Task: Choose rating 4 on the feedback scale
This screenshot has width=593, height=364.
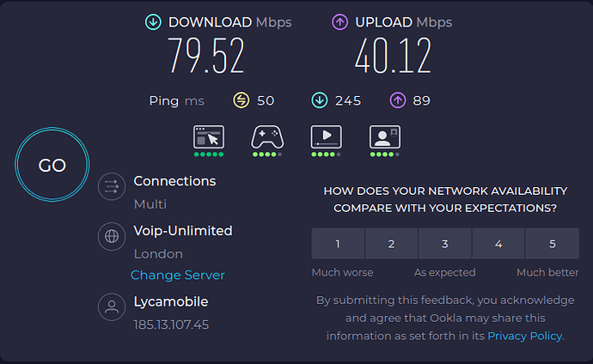Action: (x=498, y=244)
